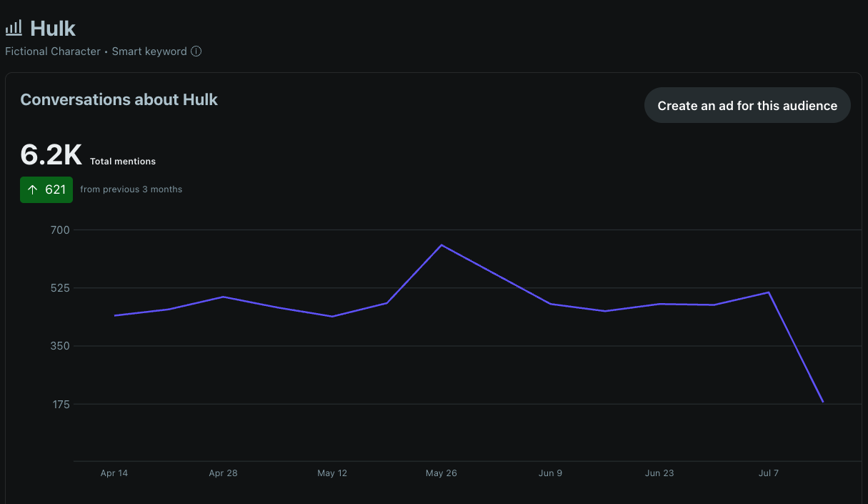Click the 621 change value
This screenshot has height=504, width=868.
click(x=55, y=189)
